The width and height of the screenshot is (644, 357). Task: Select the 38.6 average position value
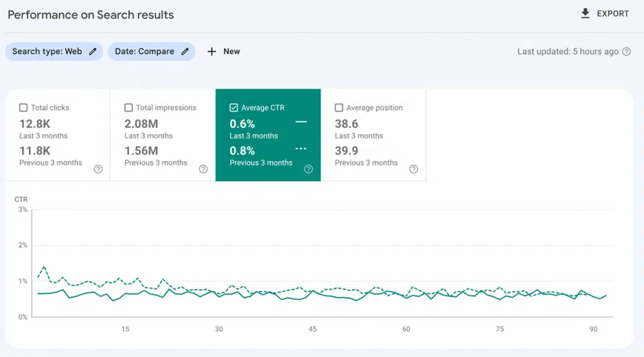pos(347,124)
